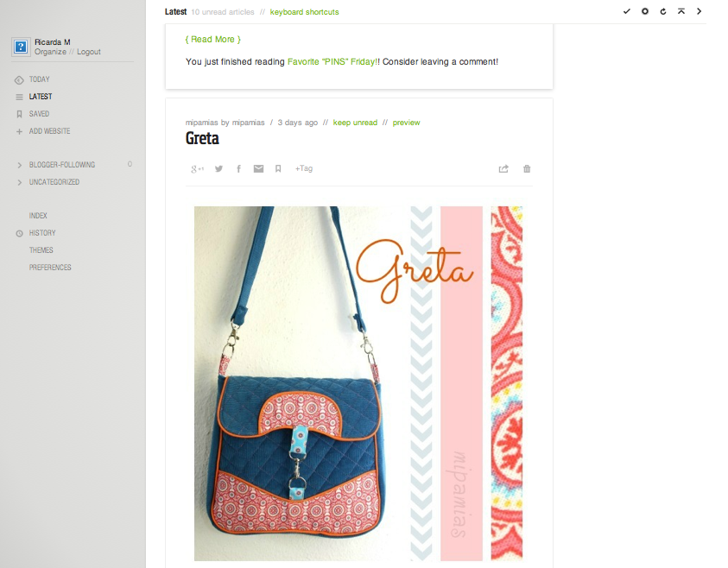Open Saved articles in sidebar

(39, 114)
